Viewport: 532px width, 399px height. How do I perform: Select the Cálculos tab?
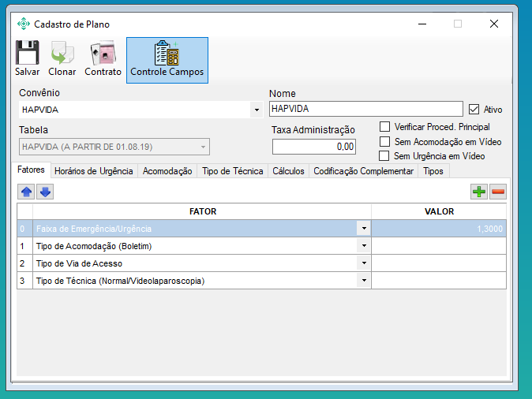288,171
